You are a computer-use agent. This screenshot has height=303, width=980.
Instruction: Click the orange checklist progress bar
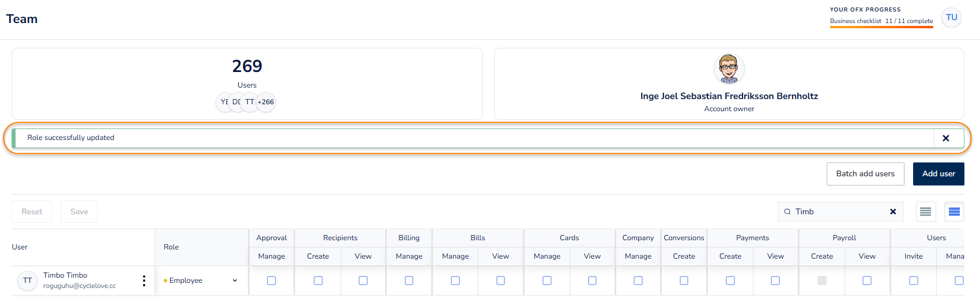coord(881,27)
